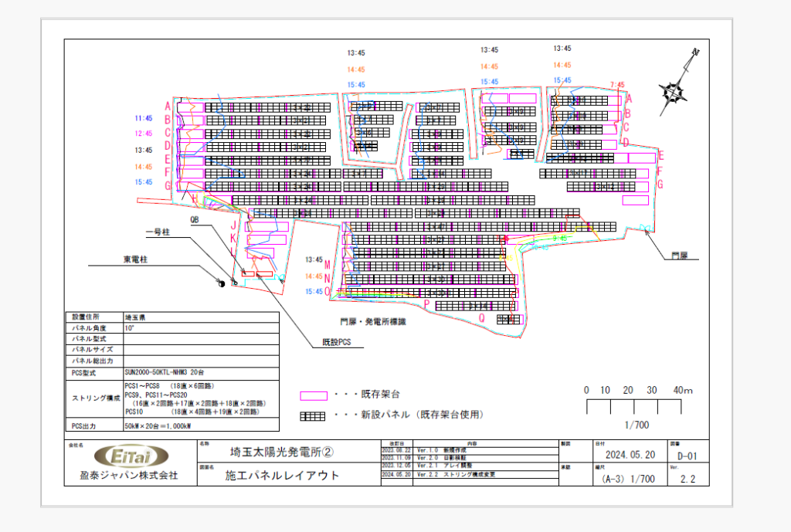The image size is (791, 532).
Task: Click the red 7:45 time label
Action: (x=617, y=85)
